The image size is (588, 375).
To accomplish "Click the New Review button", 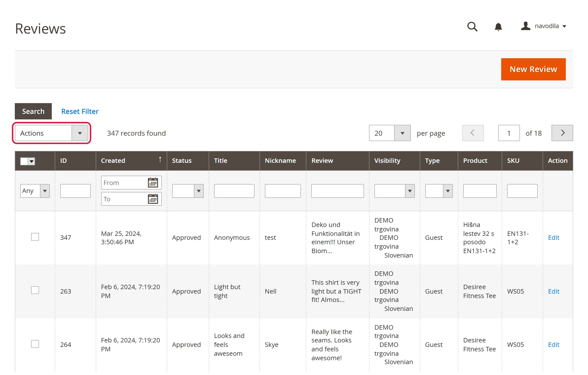I will click(x=533, y=69).
